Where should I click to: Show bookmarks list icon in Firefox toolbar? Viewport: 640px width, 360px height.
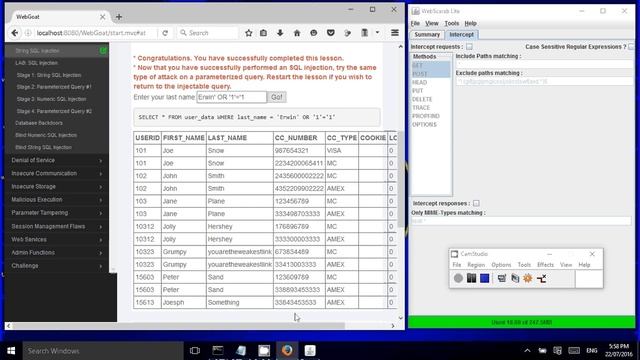tap(264, 33)
